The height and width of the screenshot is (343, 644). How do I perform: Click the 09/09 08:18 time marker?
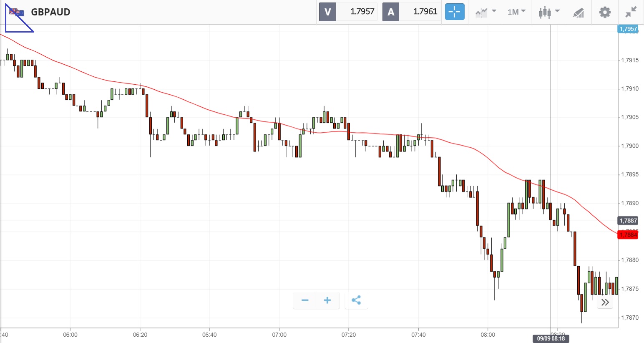click(x=551, y=338)
